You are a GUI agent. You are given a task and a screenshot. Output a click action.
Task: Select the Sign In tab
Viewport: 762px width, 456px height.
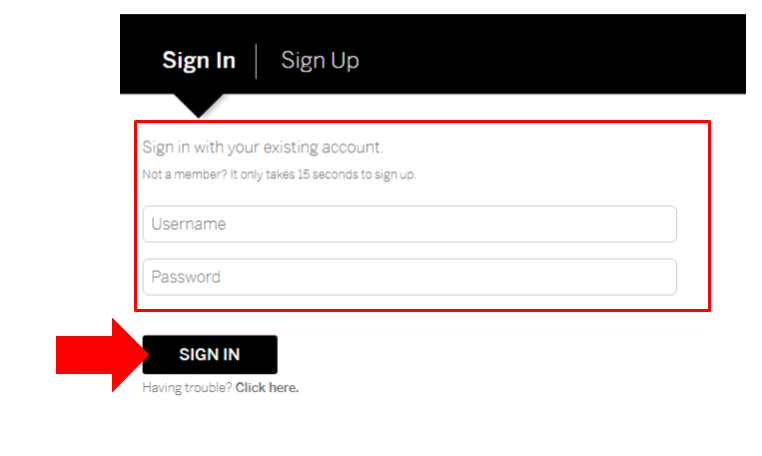[199, 61]
